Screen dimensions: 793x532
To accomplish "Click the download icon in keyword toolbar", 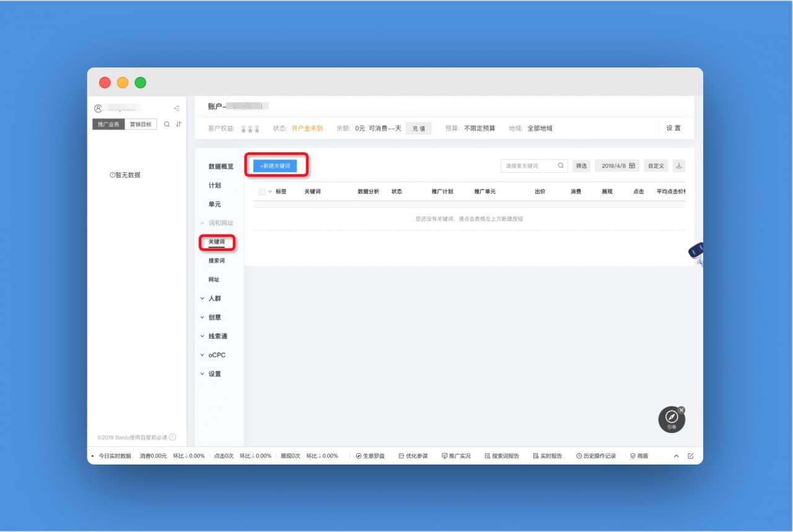I will click(x=679, y=166).
